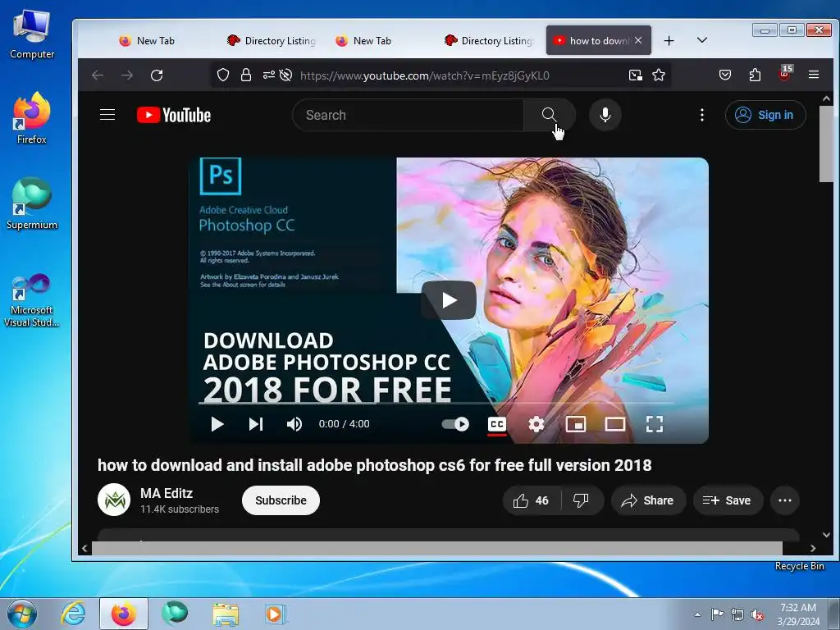This screenshot has height=630, width=840.
Task: Switch to the second New Tab
Action: (372, 41)
